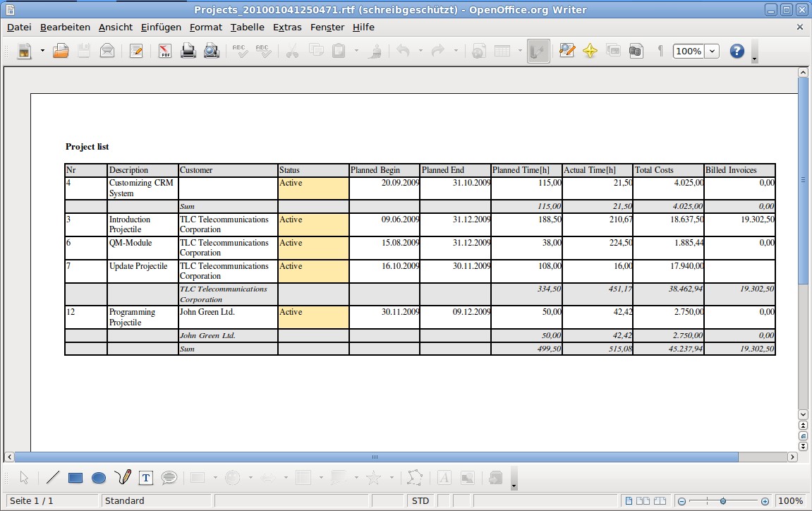
Task: Open the zoom percentage dropdown in toolbar
Action: click(x=712, y=51)
